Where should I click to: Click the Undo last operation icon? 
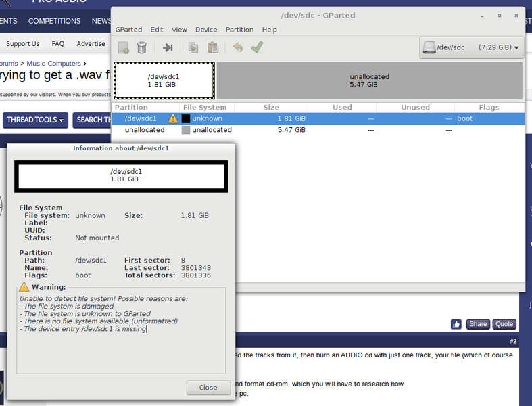(238, 47)
